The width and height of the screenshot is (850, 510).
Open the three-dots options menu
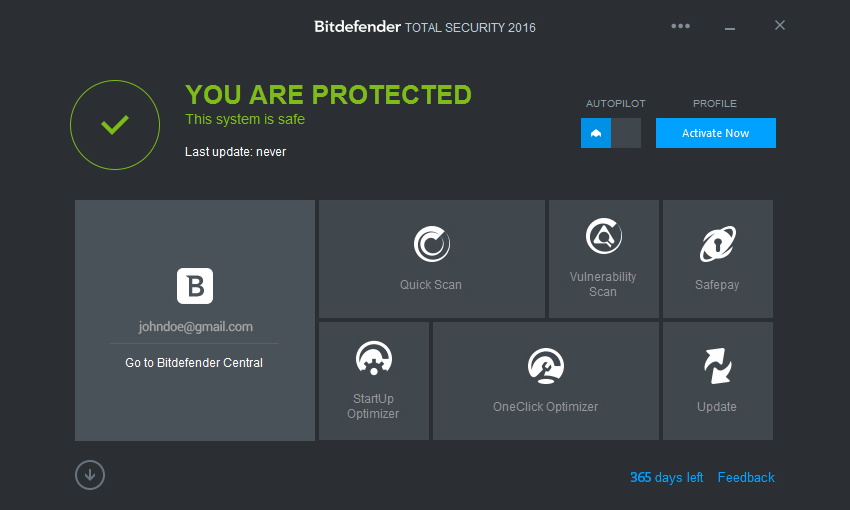coord(680,26)
